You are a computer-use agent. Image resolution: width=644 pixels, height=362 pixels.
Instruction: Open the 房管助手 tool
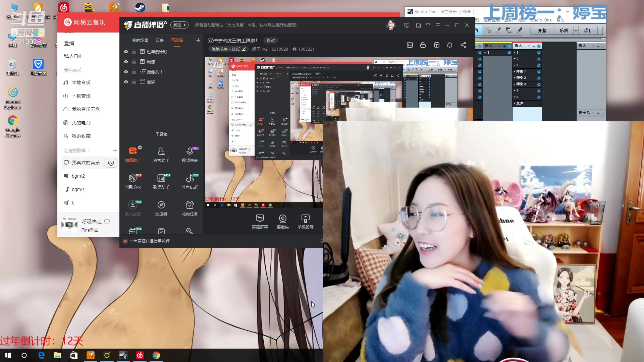[x=161, y=155]
